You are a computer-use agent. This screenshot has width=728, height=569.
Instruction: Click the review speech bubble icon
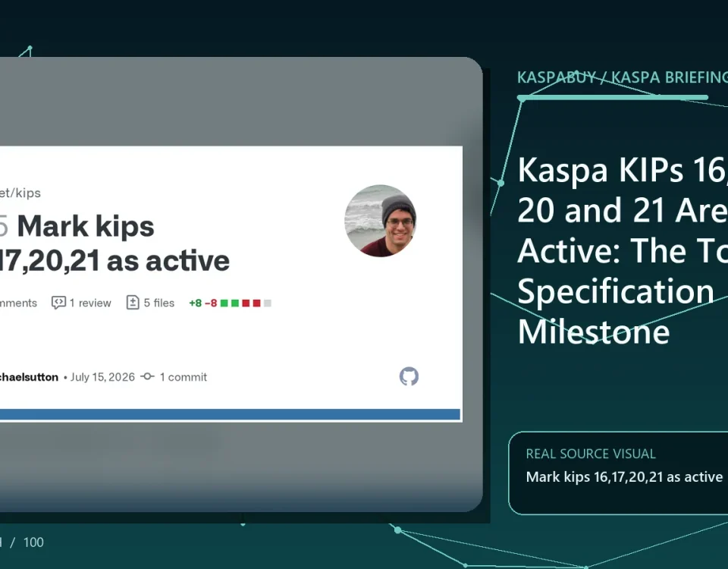[x=58, y=303]
